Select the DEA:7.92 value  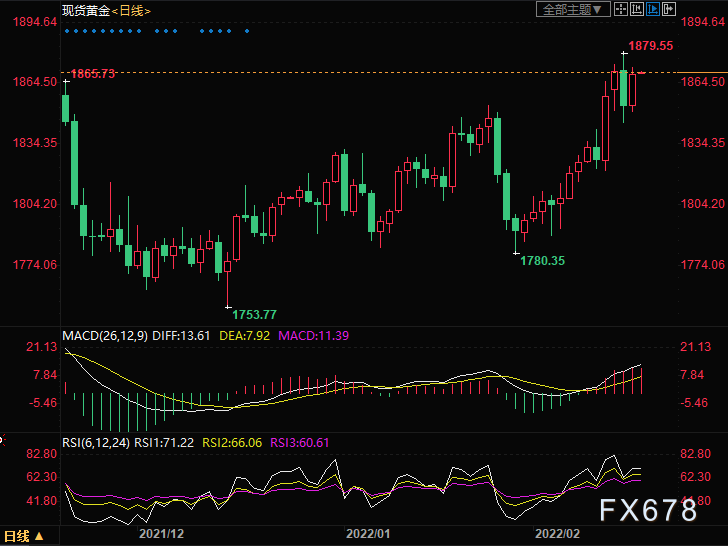tap(244, 336)
